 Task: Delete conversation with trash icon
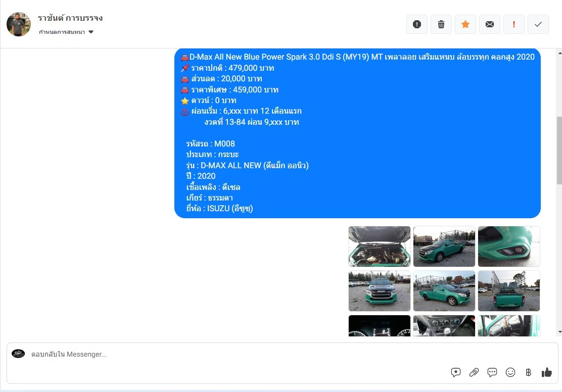pos(441,24)
